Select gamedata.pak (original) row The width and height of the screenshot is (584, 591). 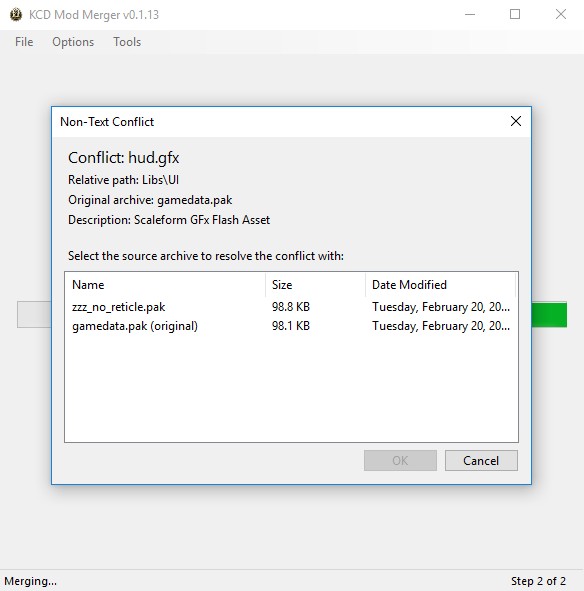(291, 326)
